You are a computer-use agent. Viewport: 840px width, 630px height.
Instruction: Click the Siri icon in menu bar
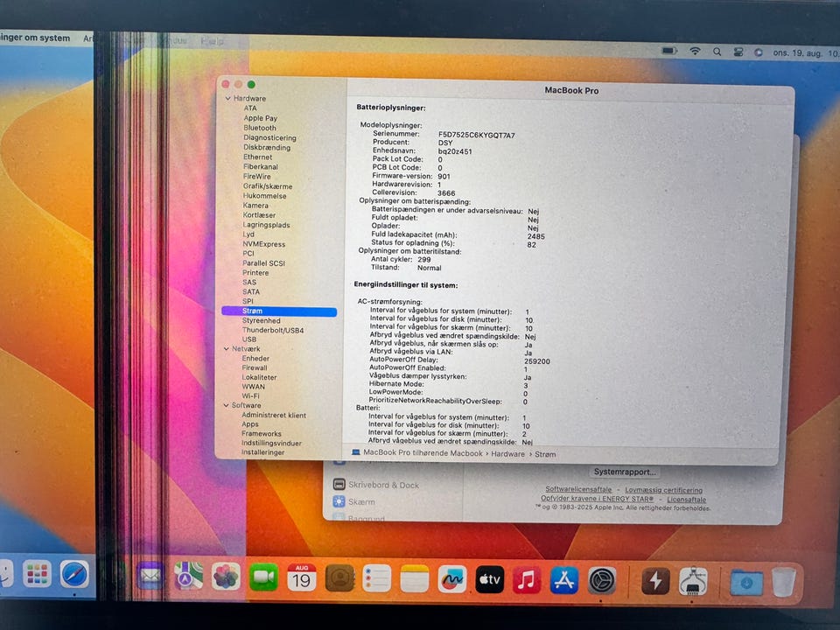[x=758, y=52]
